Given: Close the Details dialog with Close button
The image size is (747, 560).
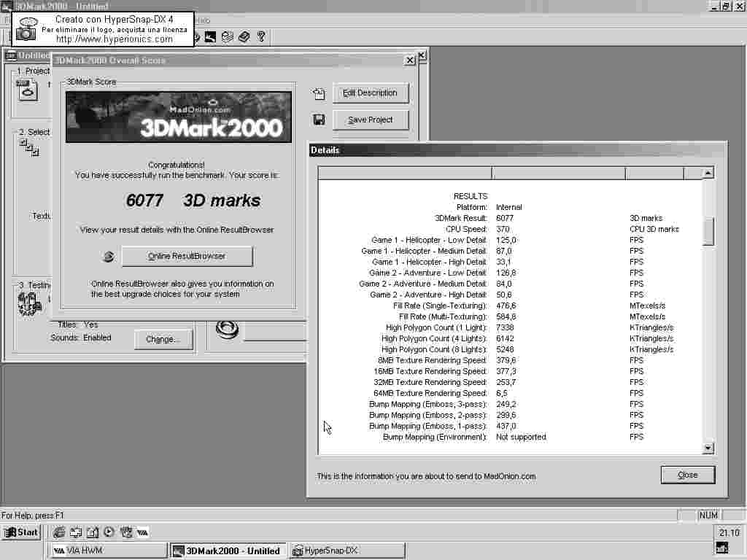Looking at the screenshot, I should [x=687, y=475].
